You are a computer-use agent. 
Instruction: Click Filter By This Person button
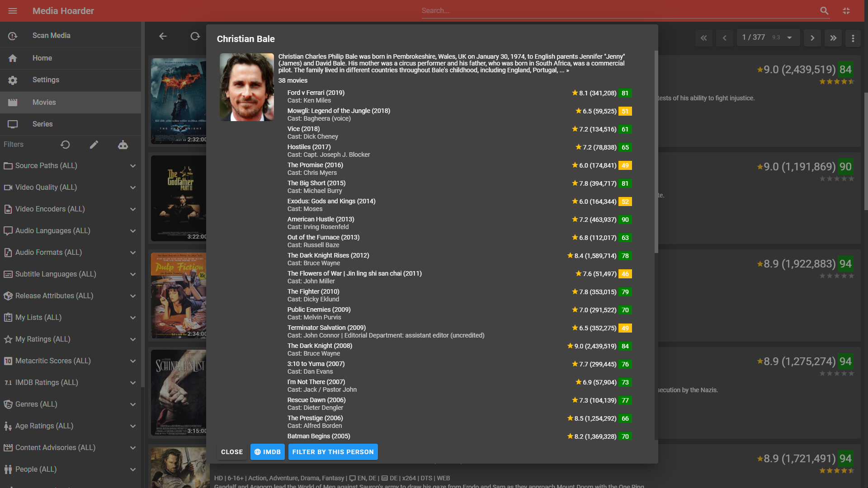click(x=333, y=452)
